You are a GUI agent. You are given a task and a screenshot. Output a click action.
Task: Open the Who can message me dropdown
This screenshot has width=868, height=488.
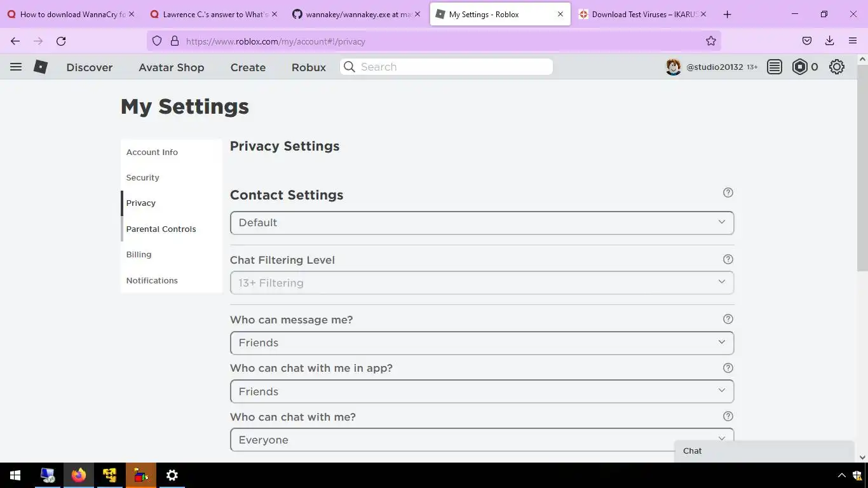(x=482, y=342)
